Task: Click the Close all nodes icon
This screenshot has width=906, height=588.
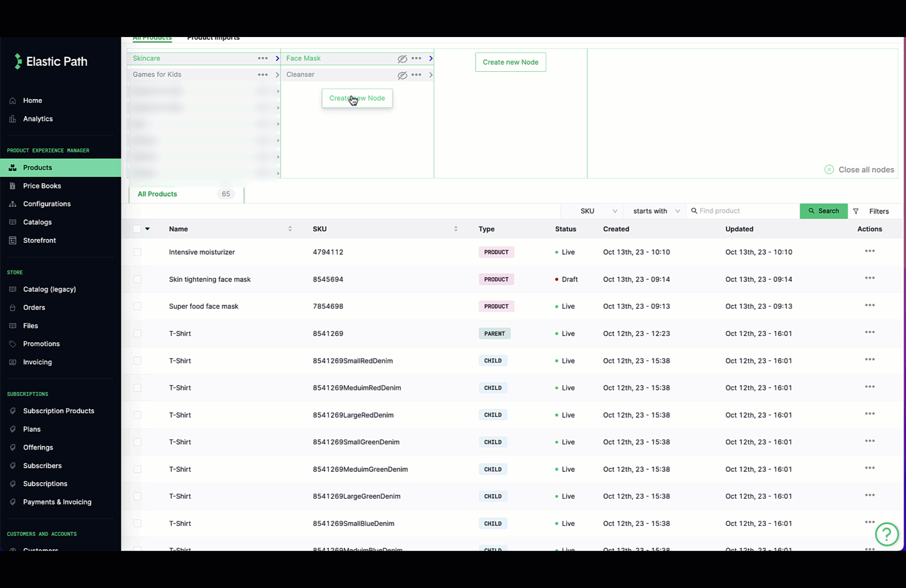Action: pos(829,170)
